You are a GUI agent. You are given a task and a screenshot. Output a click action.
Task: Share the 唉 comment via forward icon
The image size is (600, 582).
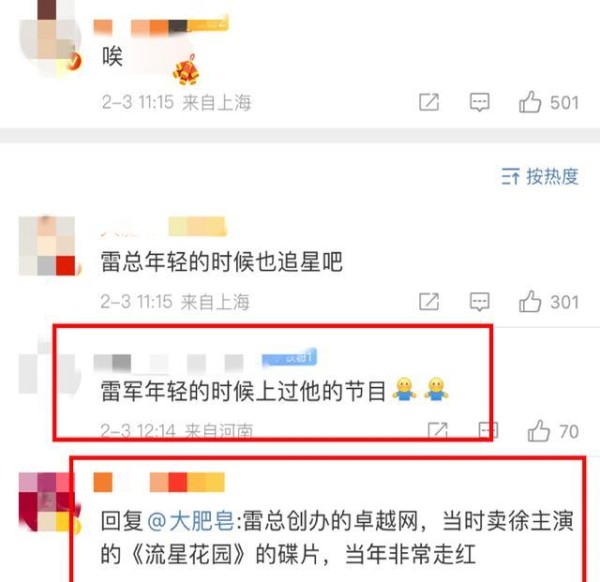pos(429,102)
